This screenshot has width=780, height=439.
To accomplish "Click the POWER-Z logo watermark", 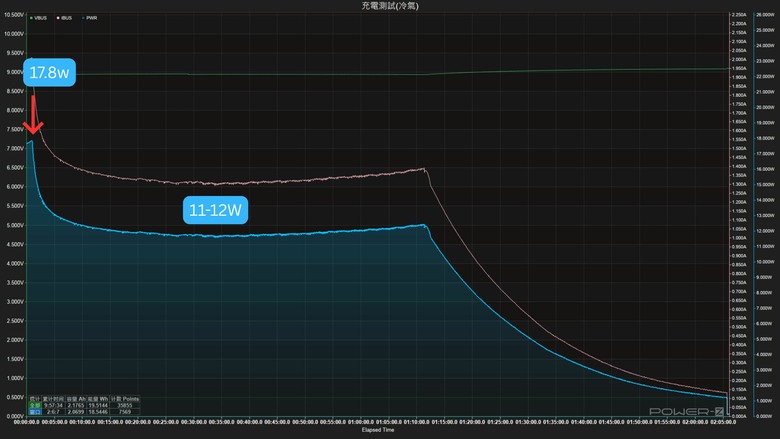I will click(x=686, y=411).
